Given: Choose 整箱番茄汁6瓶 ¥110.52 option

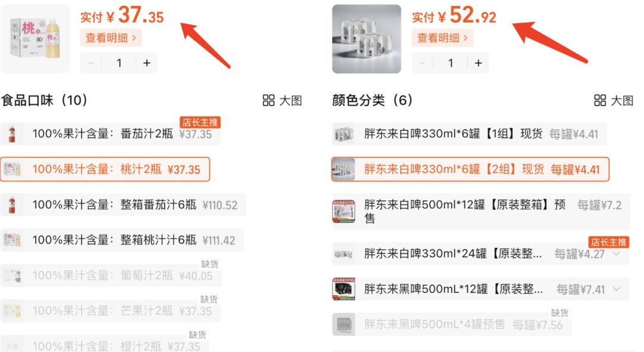Looking at the screenshot, I should click(x=123, y=205).
